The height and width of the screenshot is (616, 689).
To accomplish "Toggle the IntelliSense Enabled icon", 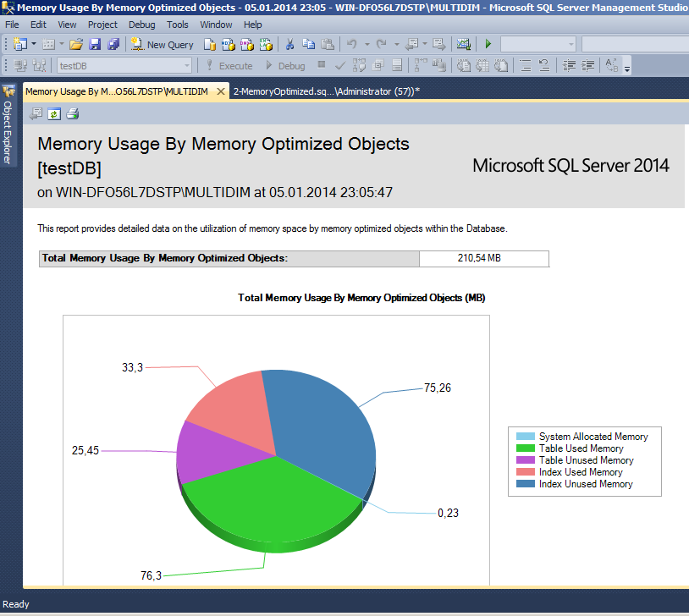I will tap(397, 65).
